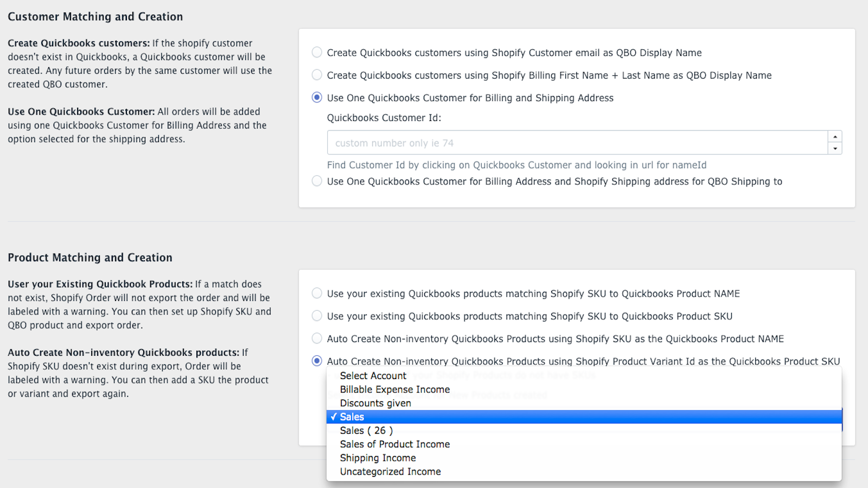
Task: Click the Quickbooks Customer Id input field
Action: coord(577,143)
